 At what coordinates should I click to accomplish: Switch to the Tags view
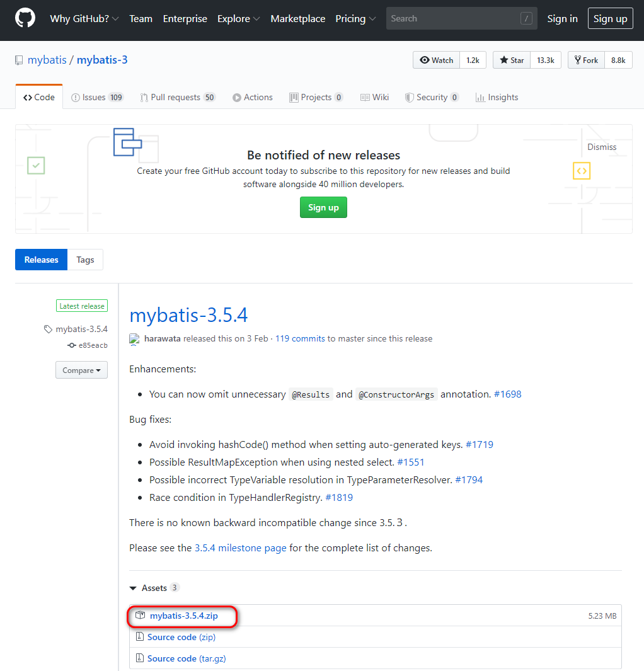click(x=85, y=260)
